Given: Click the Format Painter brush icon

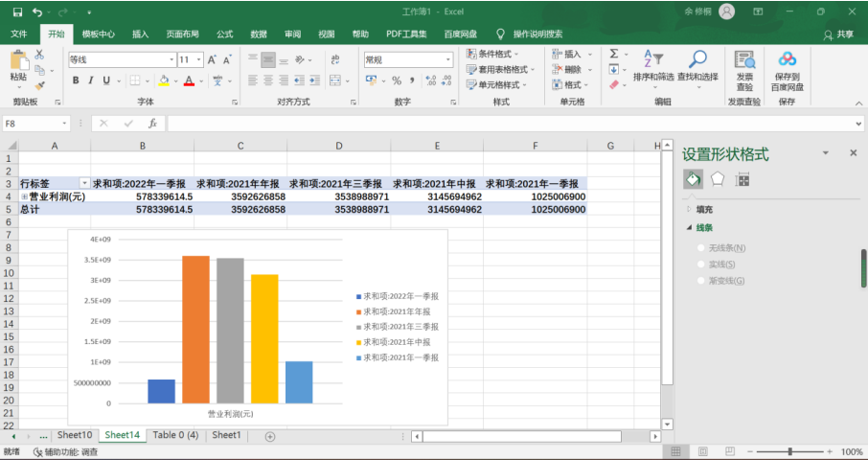Looking at the screenshot, I should point(39,85).
